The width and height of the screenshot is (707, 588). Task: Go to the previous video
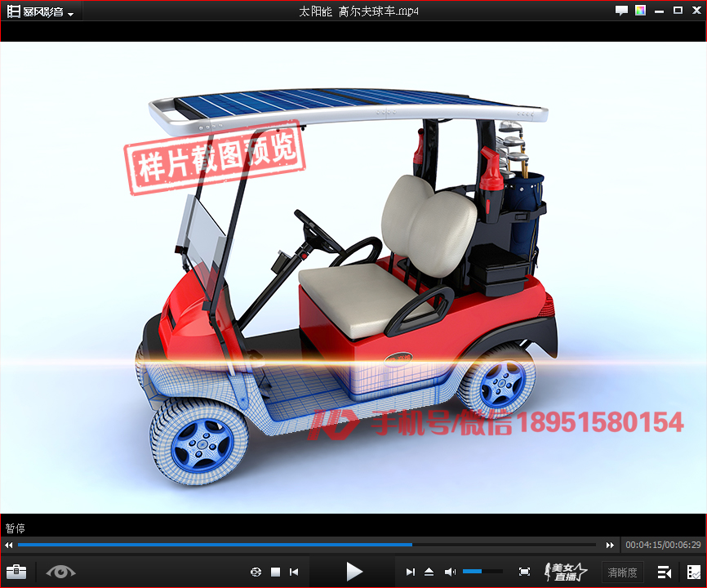pyautogui.click(x=295, y=572)
